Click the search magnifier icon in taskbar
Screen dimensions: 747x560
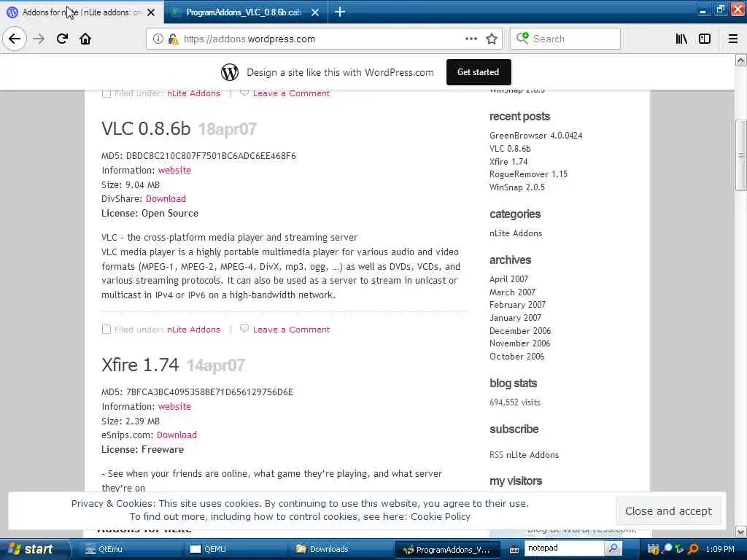point(614,548)
